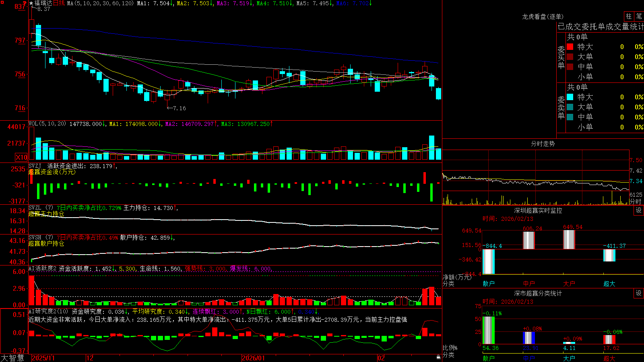The height and width of the screenshot is (362, 644).
Task: Toggle the 柱 bar display mode
Action: [629, 16]
